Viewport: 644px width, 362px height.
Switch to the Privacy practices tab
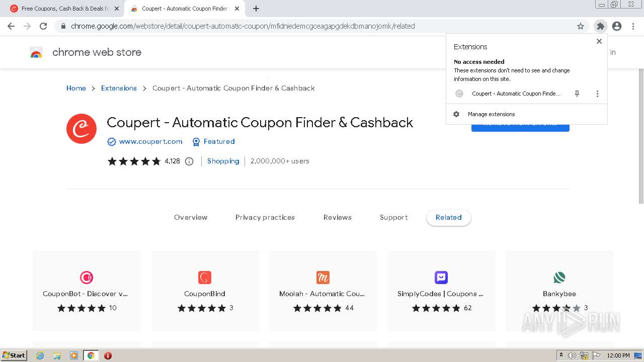[x=265, y=218]
